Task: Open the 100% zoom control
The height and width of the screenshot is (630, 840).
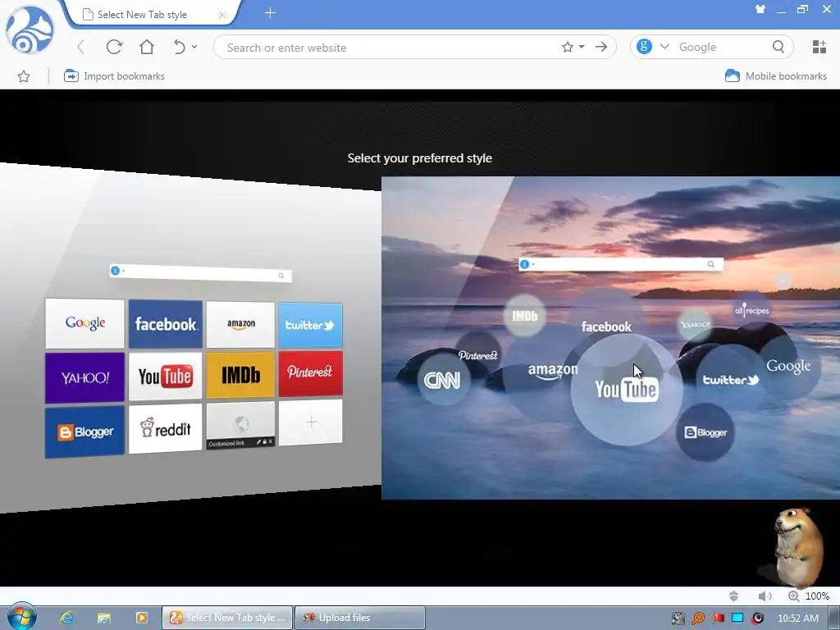Action: pyautogui.click(x=808, y=596)
